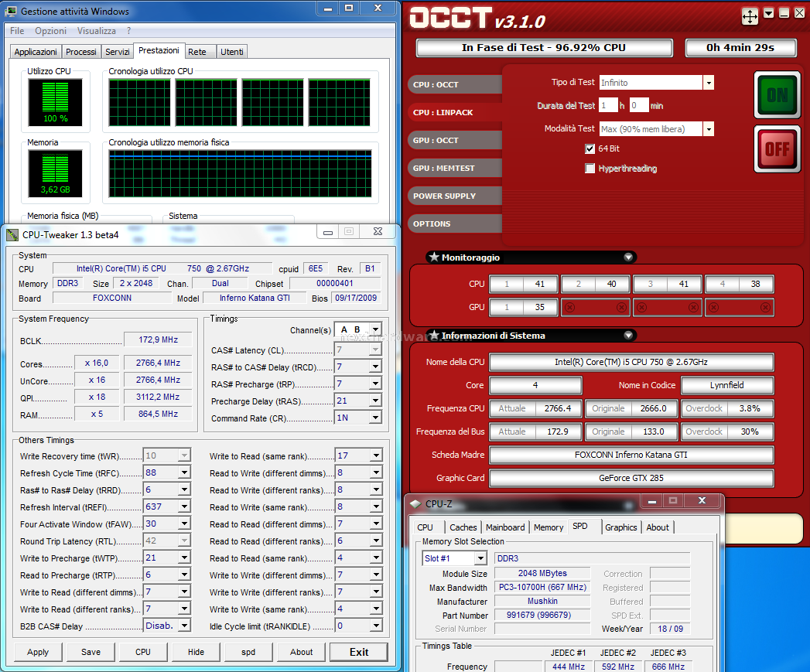810x672 pixels.
Task: Open the Memory tab in CPU-Z
Action: pos(549,527)
